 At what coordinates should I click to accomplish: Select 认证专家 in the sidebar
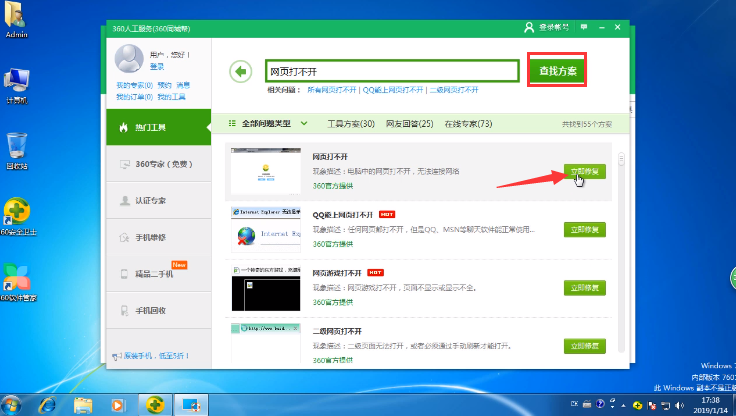tap(159, 200)
